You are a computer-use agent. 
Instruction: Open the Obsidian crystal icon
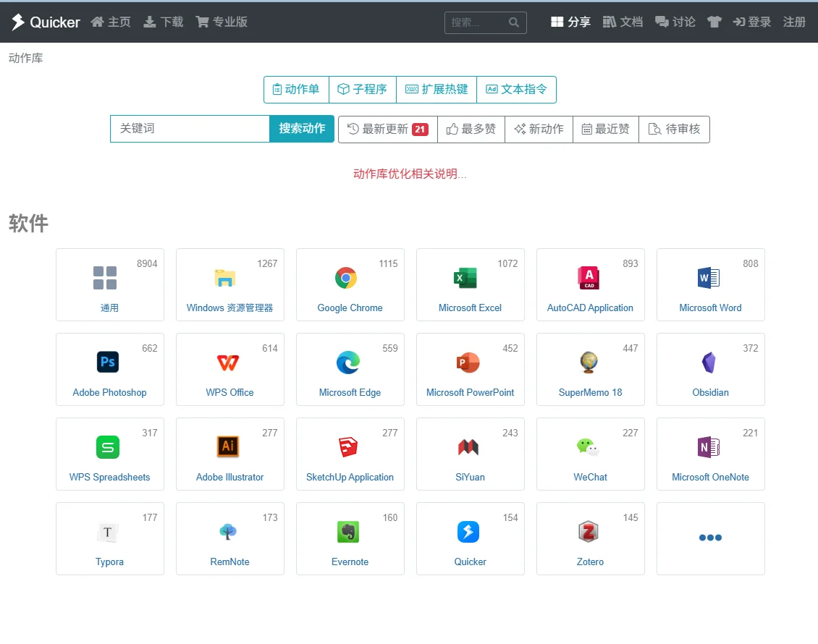[709, 363]
